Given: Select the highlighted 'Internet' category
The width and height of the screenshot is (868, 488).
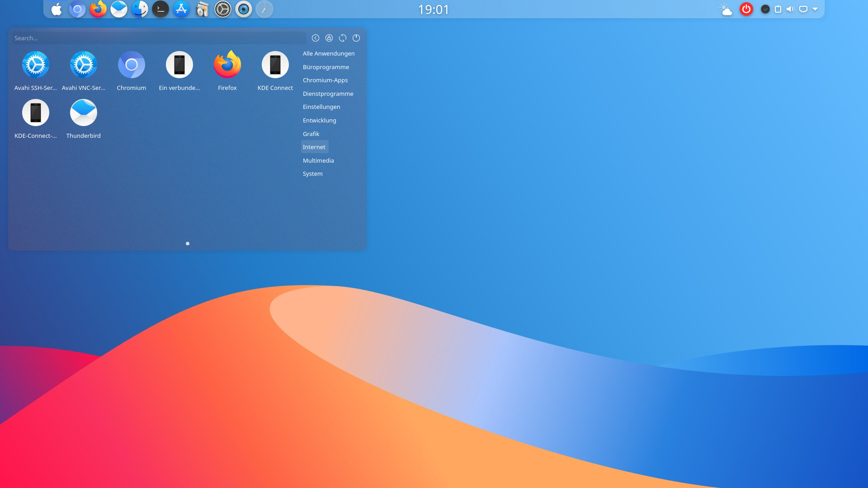Looking at the screenshot, I should (314, 147).
